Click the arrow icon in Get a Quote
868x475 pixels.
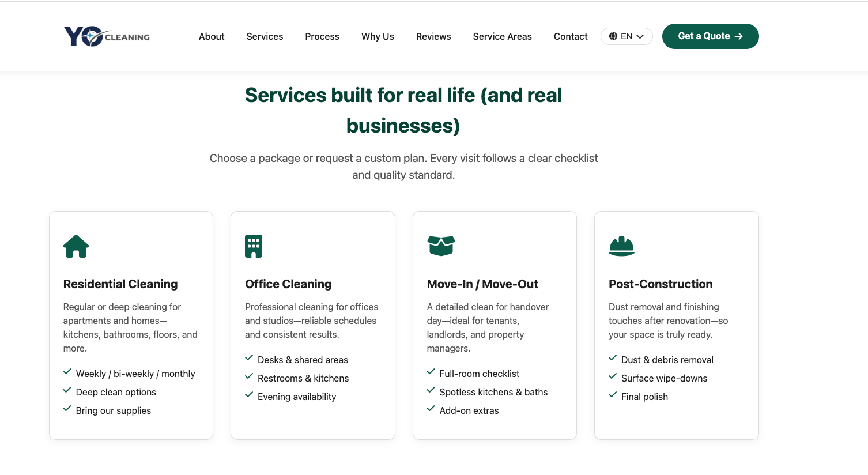click(x=739, y=36)
